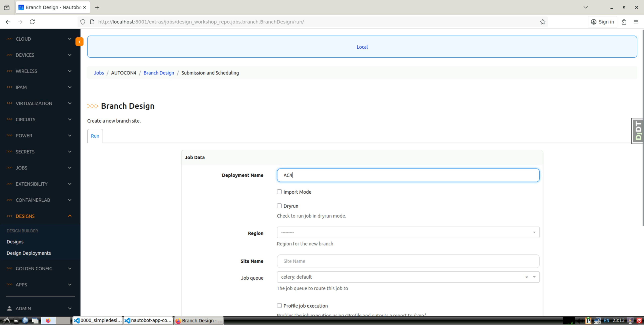
Task: Click the shield tracking protection icon
Action: (83, 22)
